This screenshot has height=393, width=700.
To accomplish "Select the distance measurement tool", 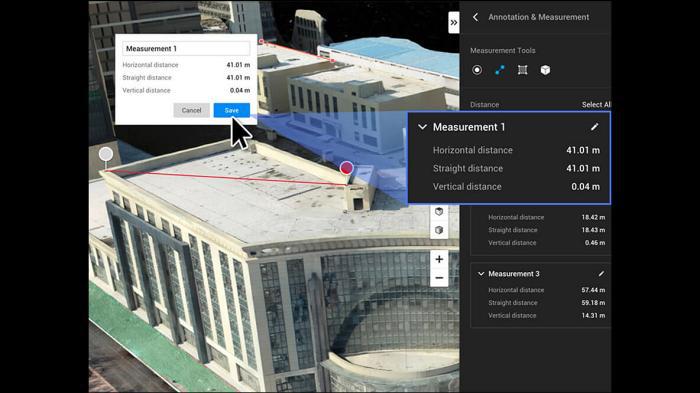I will 500,70.
